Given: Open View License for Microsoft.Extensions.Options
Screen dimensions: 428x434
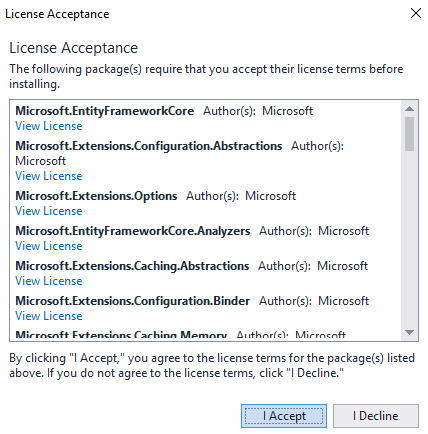Looking at the screenshot, I should click(x=49, y=211).
